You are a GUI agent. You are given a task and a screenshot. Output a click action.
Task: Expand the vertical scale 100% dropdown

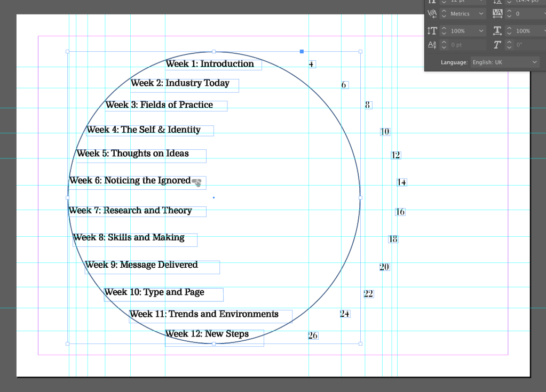(481, 31)
